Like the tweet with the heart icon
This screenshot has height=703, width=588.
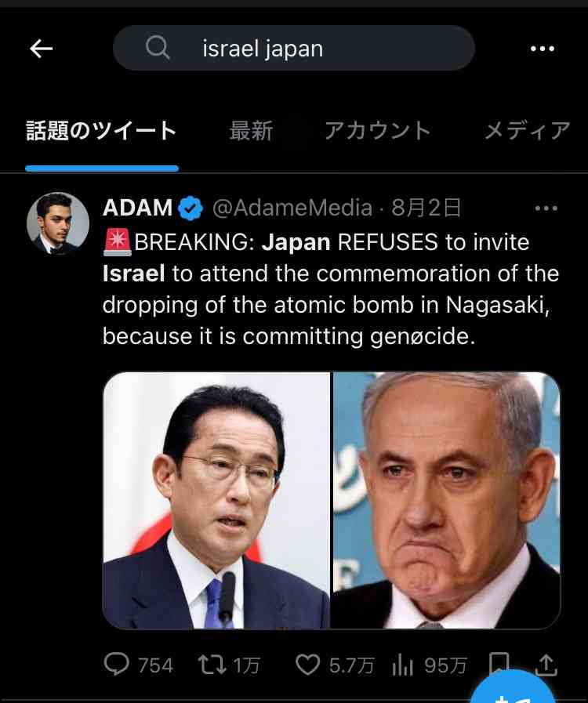coord(307,665)
